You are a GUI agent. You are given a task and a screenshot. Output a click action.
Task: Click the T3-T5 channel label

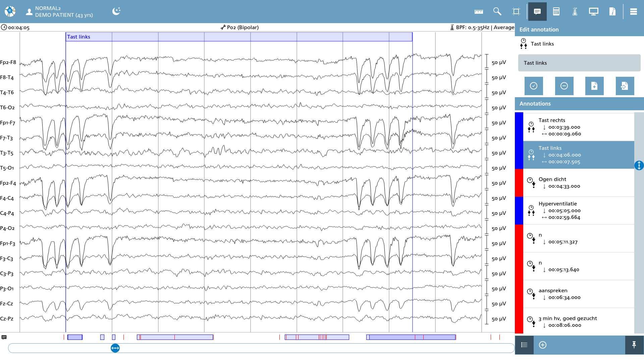pyautogui.click(x=7, y=153)
